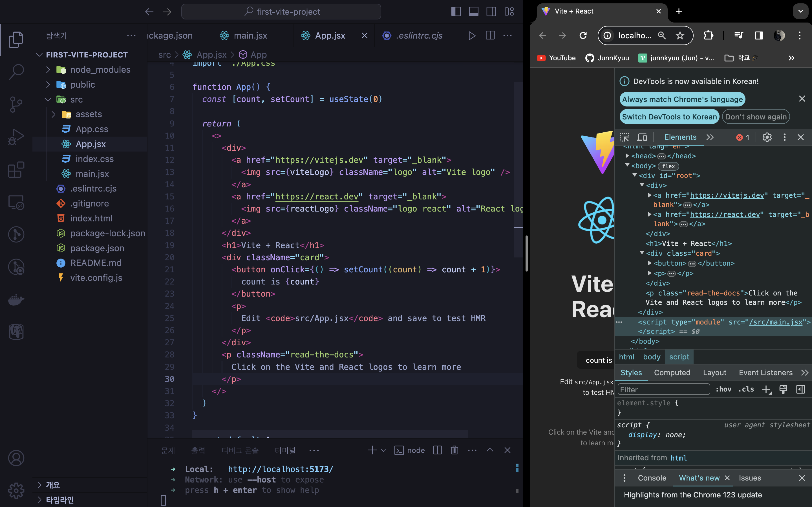Switch to the Computed styles tab
The height and width of the screenshot is (507, 812).
coord(672,373)
